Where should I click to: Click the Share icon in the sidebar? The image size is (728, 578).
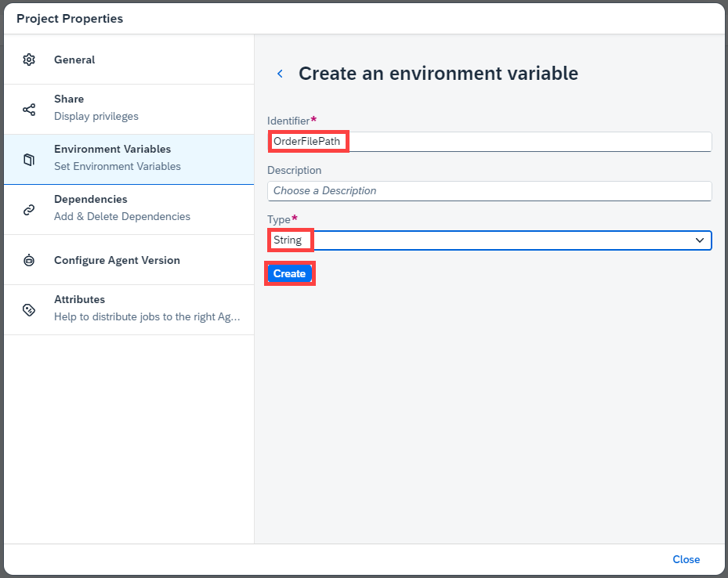click(x=29, y=110)
